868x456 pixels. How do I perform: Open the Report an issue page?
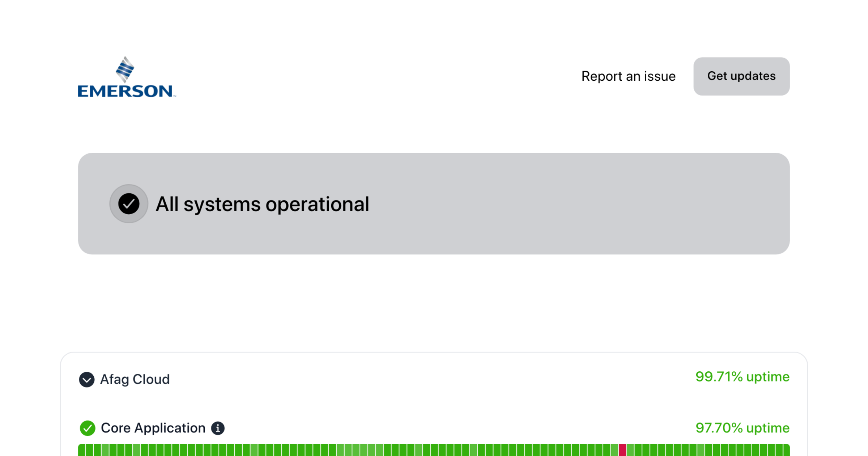tap(628, 76)
